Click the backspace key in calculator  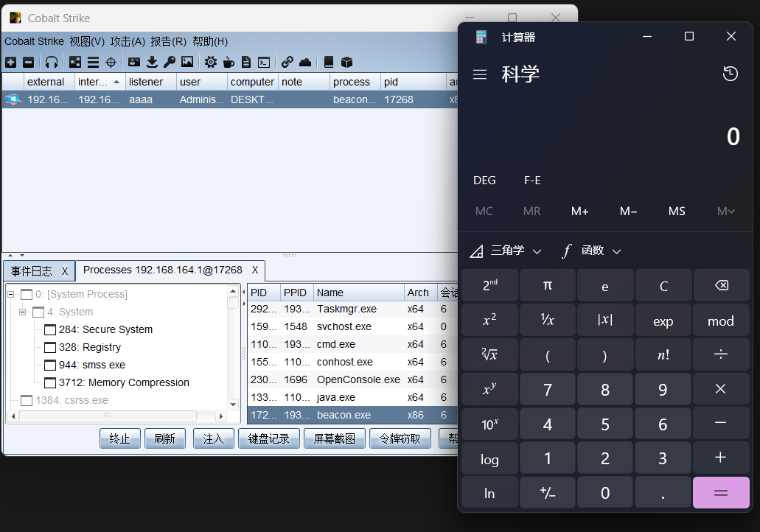pyautogui.click(x=721, y=286)
